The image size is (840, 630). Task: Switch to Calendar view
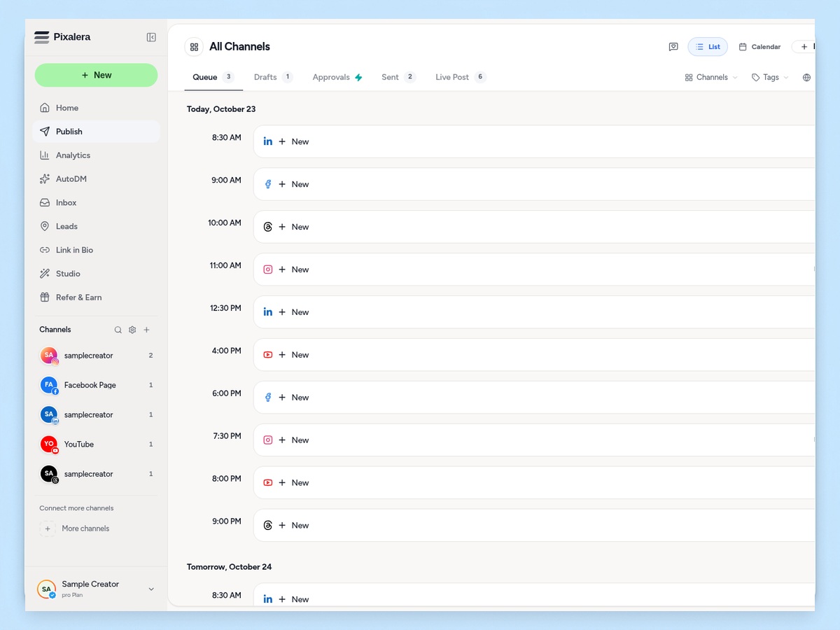pos(759,47)
